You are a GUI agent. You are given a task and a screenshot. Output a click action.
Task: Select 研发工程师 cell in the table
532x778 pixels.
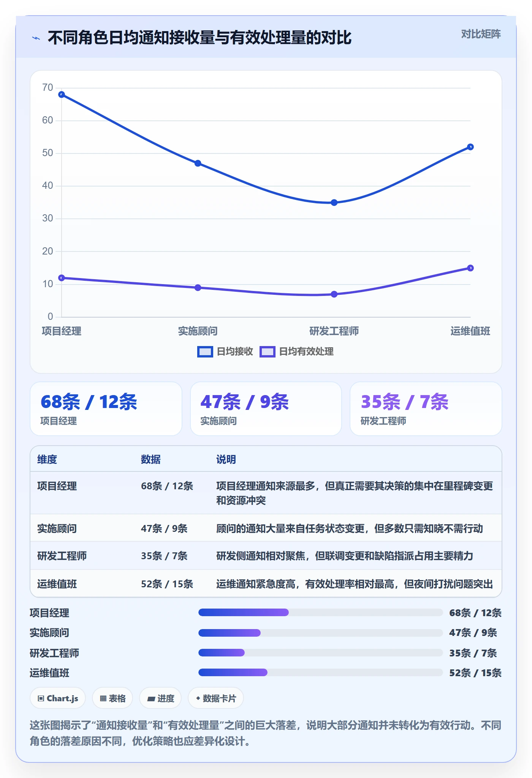tap(62, 556)
